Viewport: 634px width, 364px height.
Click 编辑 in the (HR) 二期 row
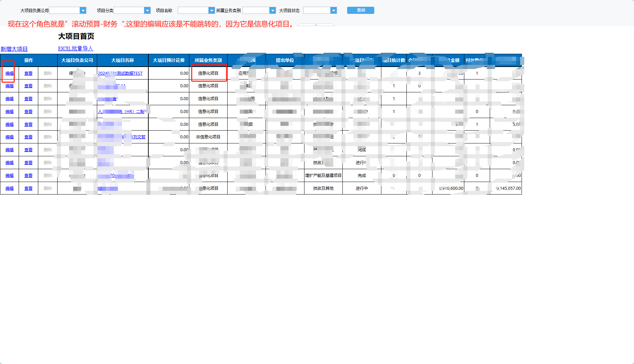pyautogui.click(x=9, y=112)
